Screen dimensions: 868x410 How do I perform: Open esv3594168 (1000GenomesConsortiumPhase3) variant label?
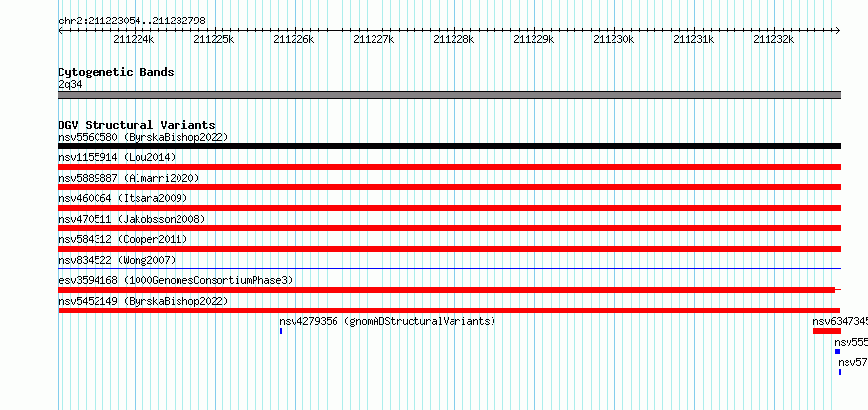176,280
